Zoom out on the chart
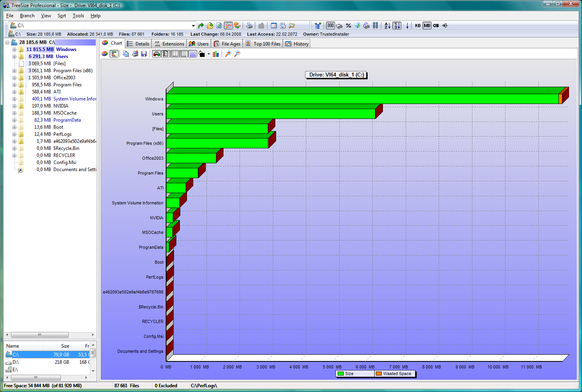Image resolution: width=582 pixels, height=392 pixels. point(237,54)
